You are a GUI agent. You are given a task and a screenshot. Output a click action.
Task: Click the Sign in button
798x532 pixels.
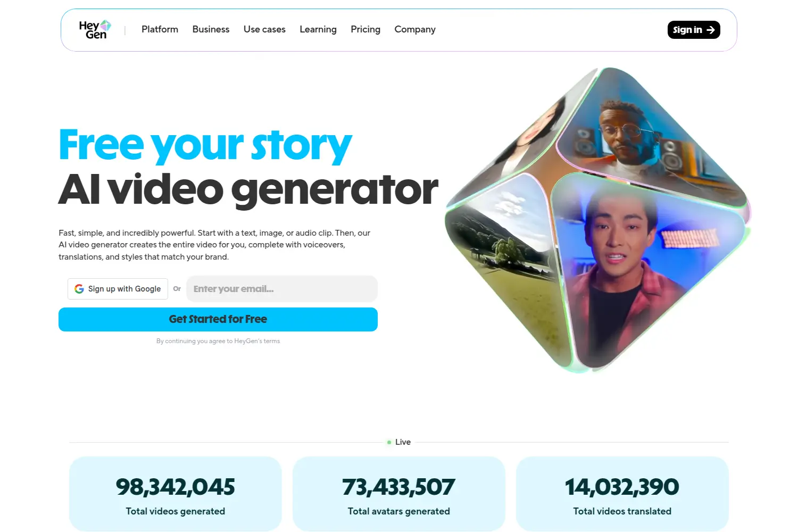point(694,30)
